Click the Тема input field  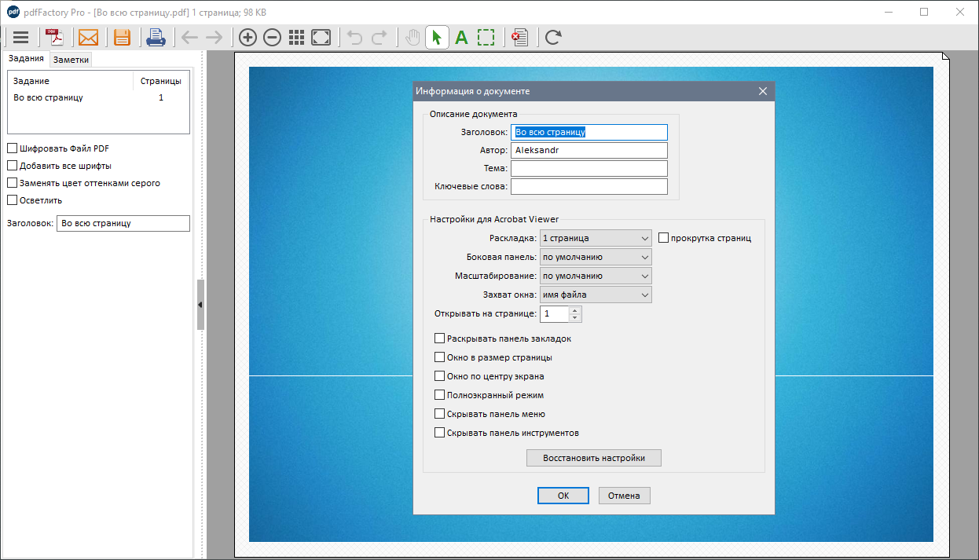589,168
